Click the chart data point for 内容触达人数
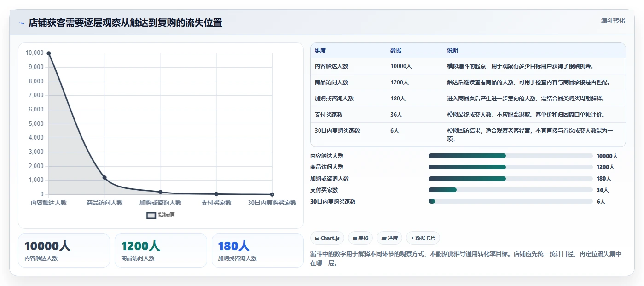Image resolution: width=644 pixels, height=286 pixels. 49,53
